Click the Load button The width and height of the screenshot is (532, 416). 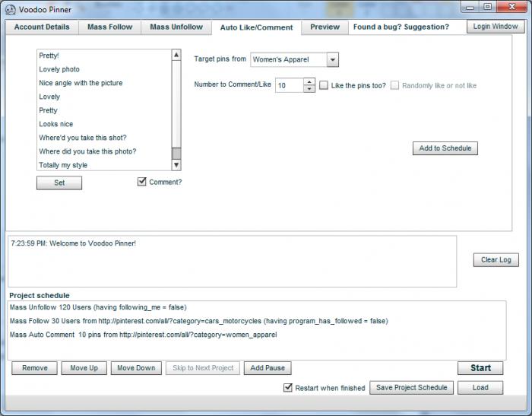(480, 388)
